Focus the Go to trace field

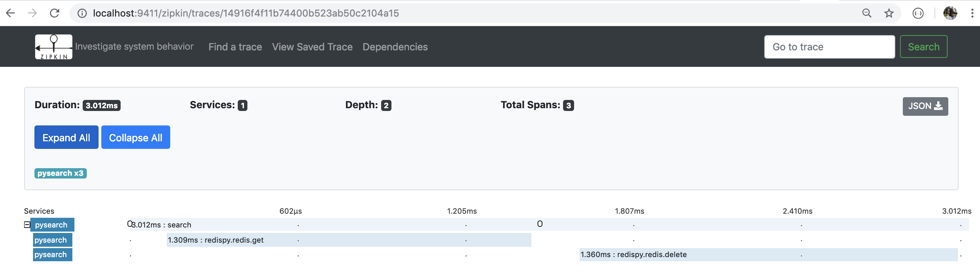tap(829, 47)
